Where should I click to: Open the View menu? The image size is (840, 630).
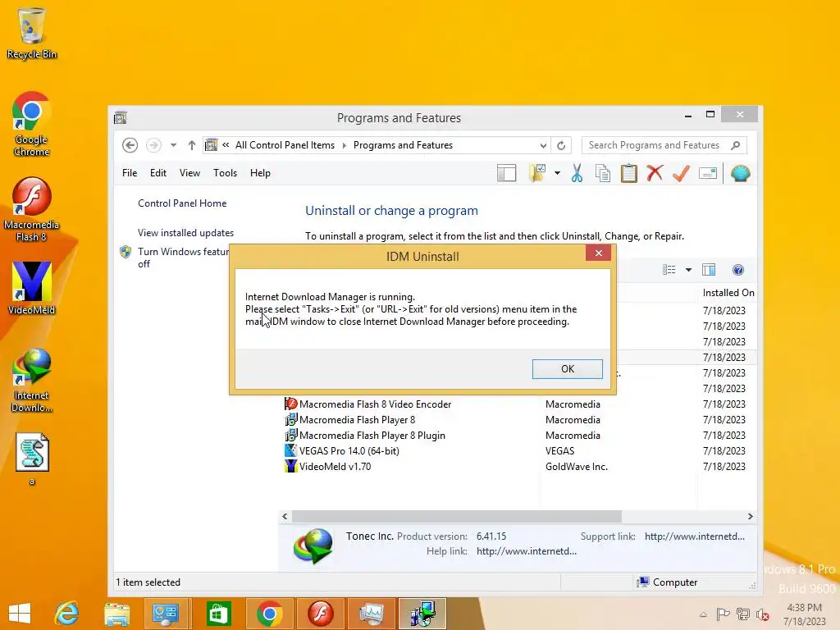(x=189, y=173)
